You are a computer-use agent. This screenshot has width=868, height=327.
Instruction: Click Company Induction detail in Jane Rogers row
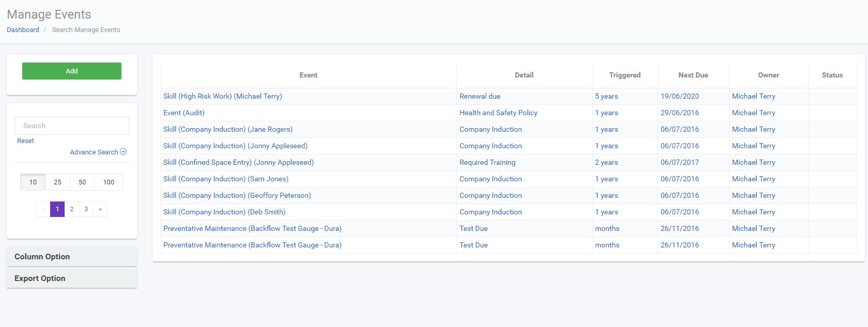491,129
